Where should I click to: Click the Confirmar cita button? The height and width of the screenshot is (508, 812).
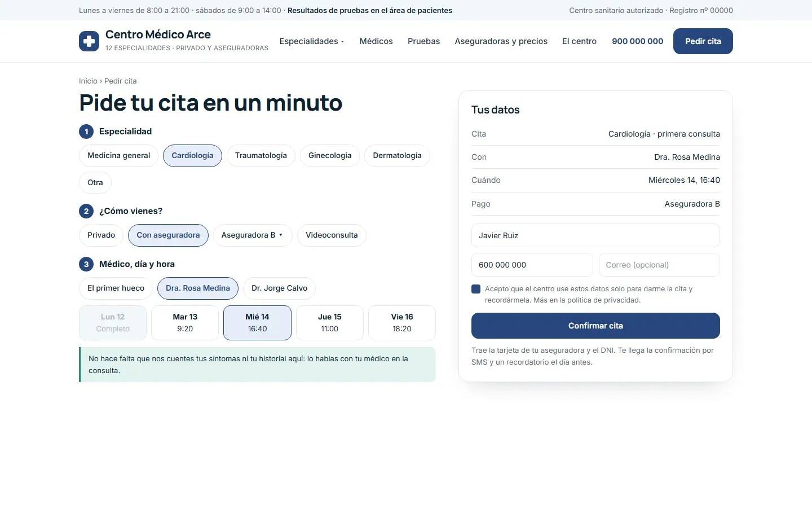coord(595,326)
